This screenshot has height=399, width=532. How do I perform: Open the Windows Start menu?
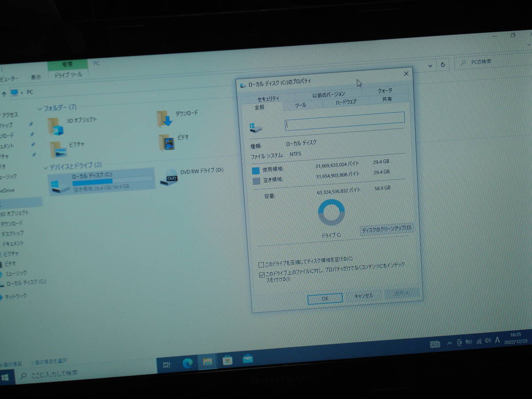tap(5, 377)
